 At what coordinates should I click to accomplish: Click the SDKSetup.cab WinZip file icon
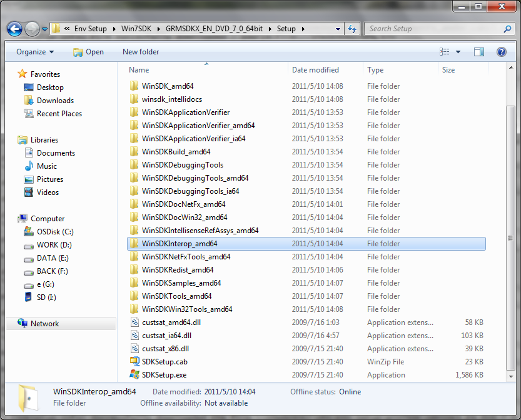click(134, 362)
